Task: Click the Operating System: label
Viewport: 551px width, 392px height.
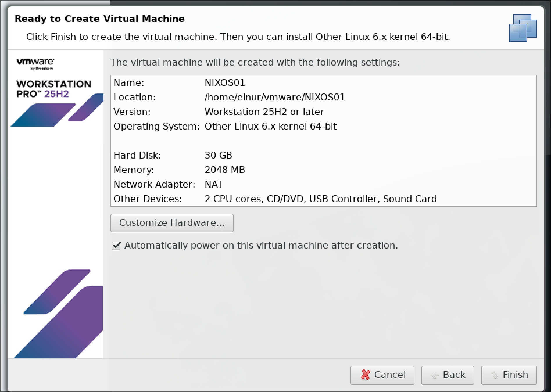Action: (157, 126)
